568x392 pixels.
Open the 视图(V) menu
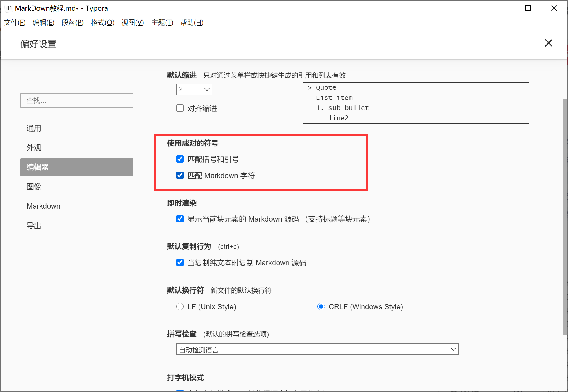(133, 23)
